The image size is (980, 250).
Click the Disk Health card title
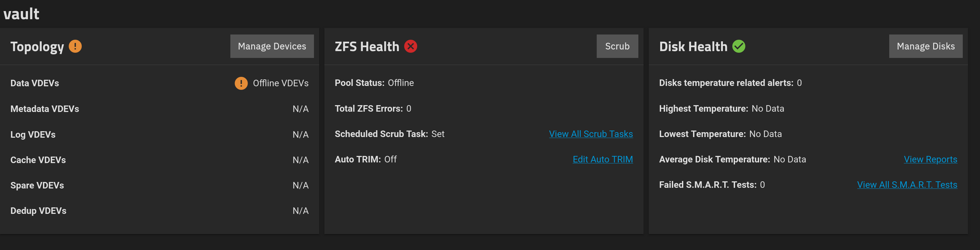tap(693, 47)
